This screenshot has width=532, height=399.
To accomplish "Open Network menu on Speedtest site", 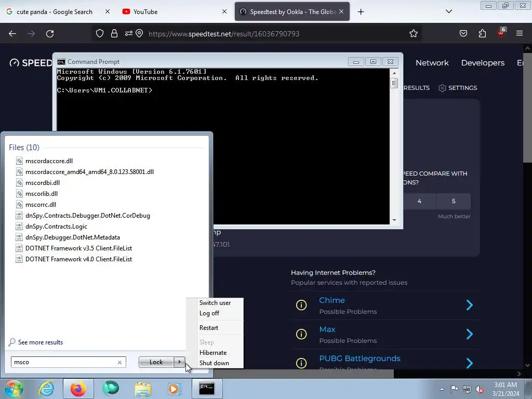I will (x=432, y=63).
